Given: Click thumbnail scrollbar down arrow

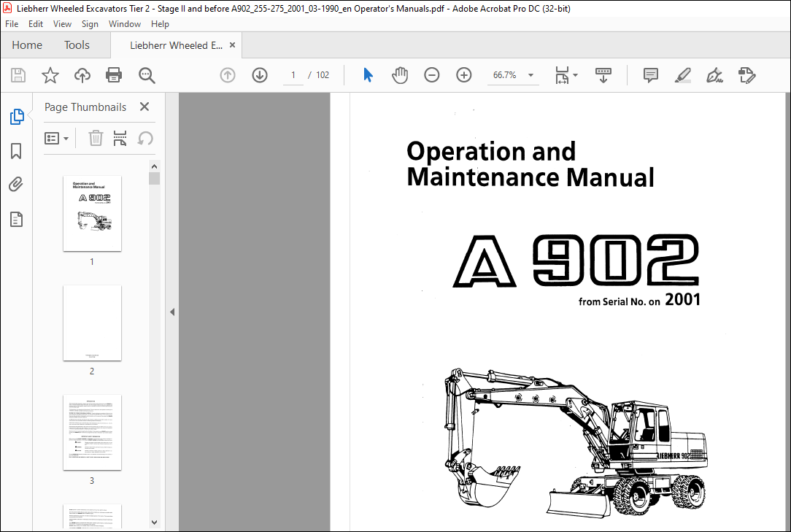Looking at the screenshot, I should coord(155,523).
